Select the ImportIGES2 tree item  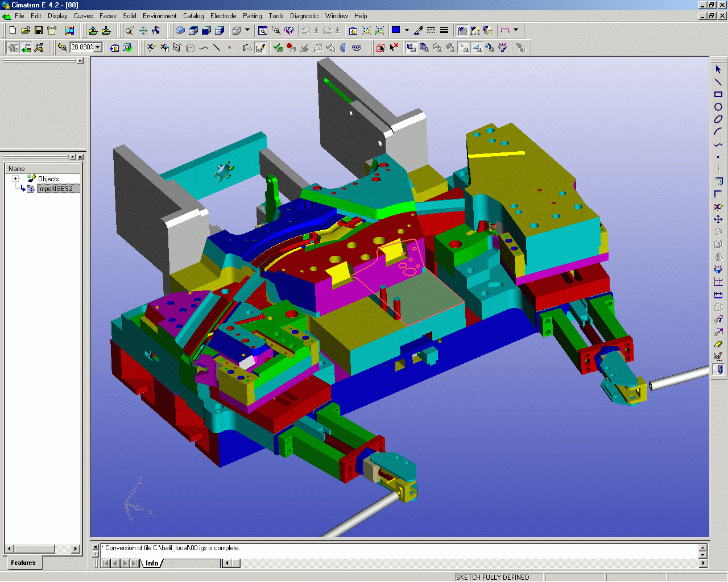click(x=55, y=189)
